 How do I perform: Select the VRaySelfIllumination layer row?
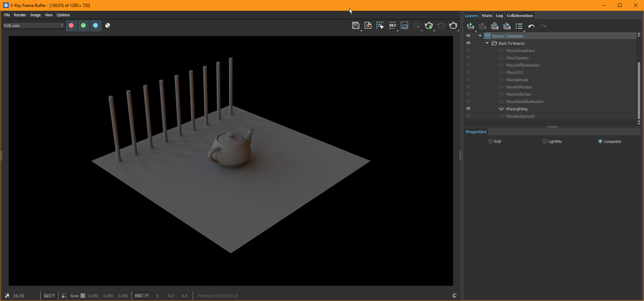[x=551, y=65]
